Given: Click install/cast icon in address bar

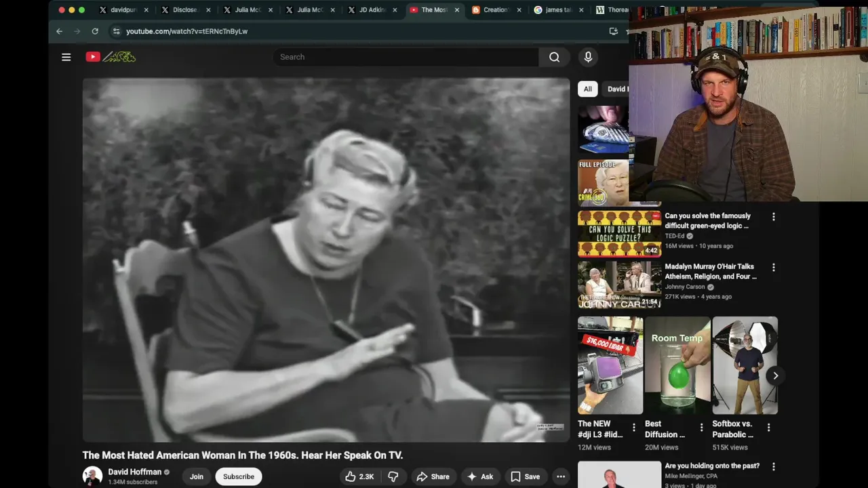Looking at the screenshot, I should point(614,31).
